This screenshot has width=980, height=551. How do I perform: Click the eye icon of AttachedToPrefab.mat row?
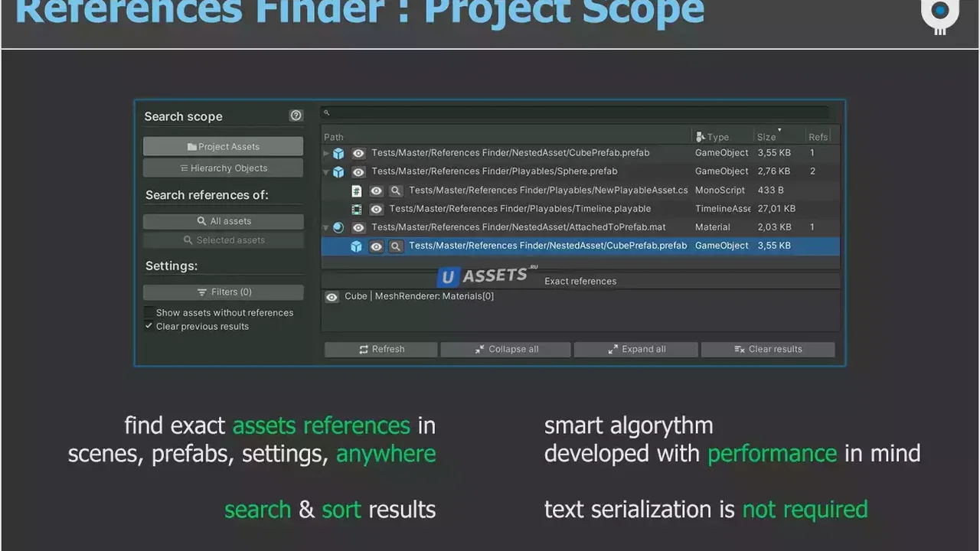coord(358,227)
